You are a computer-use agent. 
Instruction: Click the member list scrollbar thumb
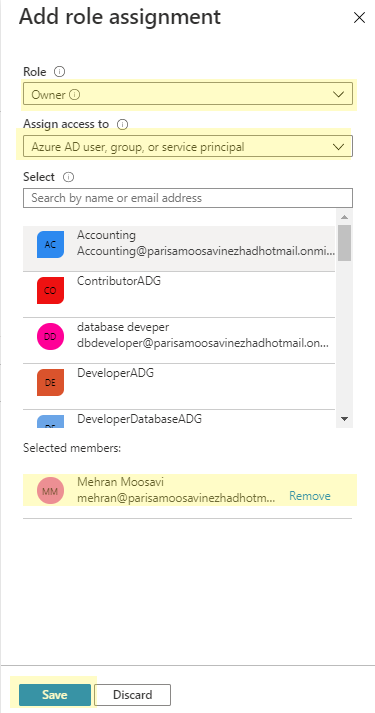click(345, 243)
